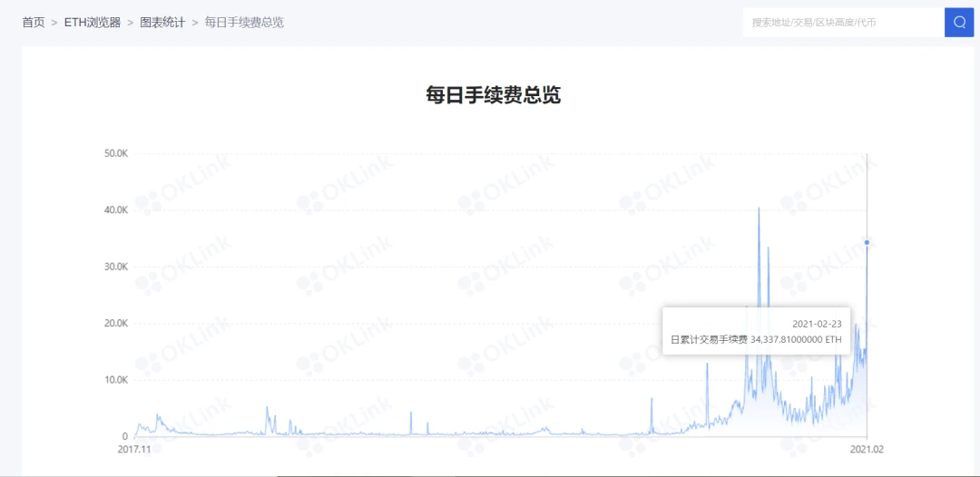This screenshot has height=477, width=980.
Task: Click the 2021.02 x-axis end label
Action: click(867, 448)
